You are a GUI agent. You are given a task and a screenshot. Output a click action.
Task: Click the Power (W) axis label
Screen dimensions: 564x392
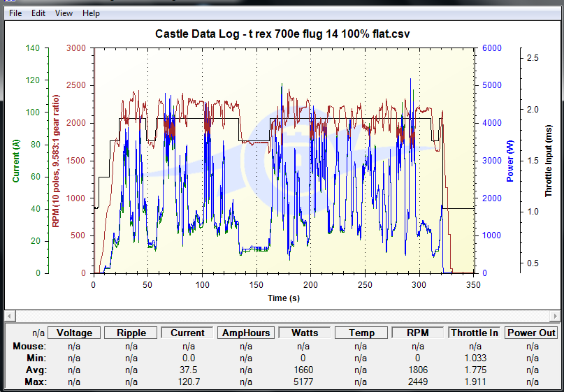(x=510, y=161)
